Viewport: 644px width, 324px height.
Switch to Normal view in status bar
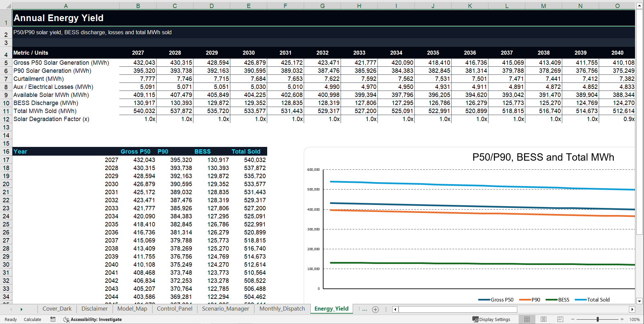(527, 319)
